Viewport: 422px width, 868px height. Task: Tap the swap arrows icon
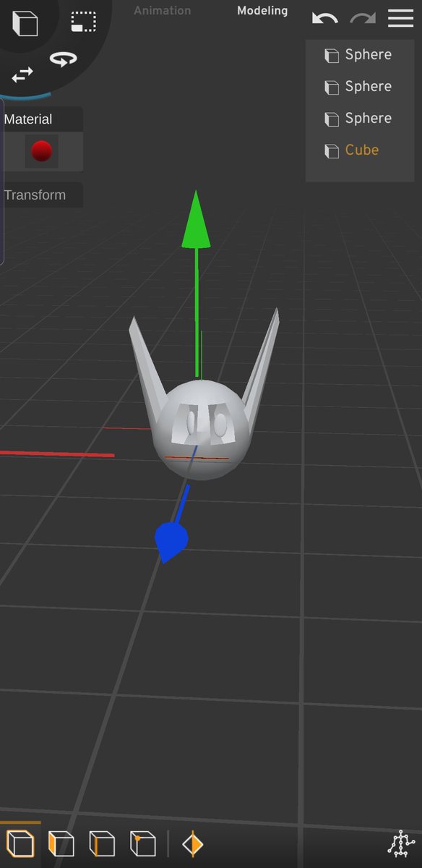(x=22, y=74)
